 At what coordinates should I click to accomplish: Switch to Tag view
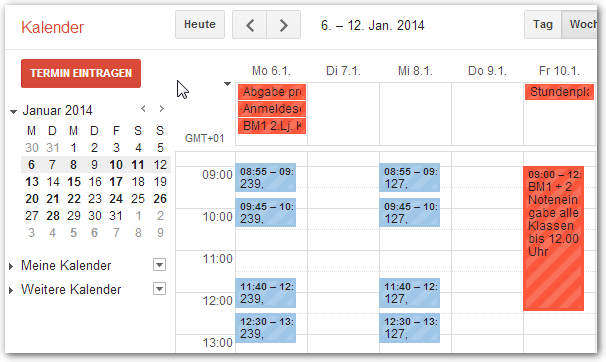click(x=543, y=25)
